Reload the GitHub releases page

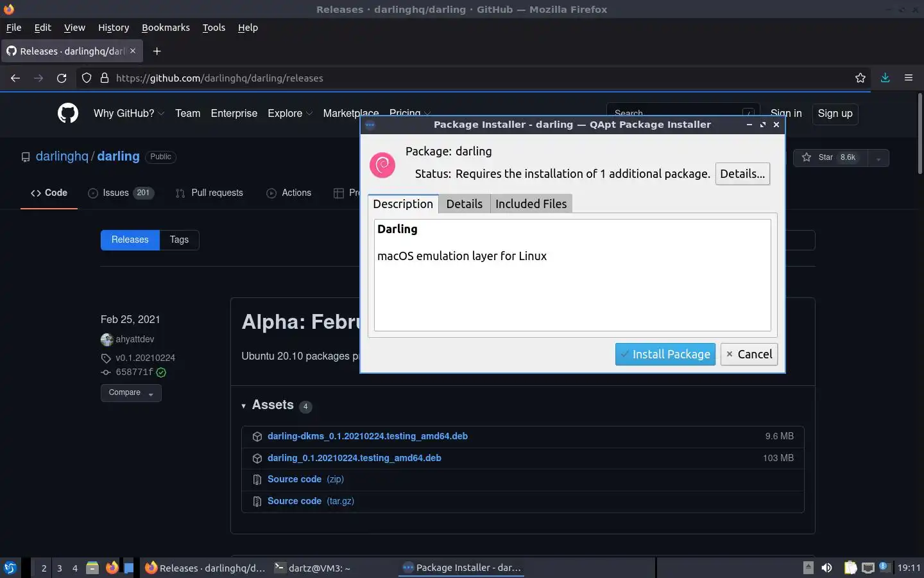click(x=62, y=78)
